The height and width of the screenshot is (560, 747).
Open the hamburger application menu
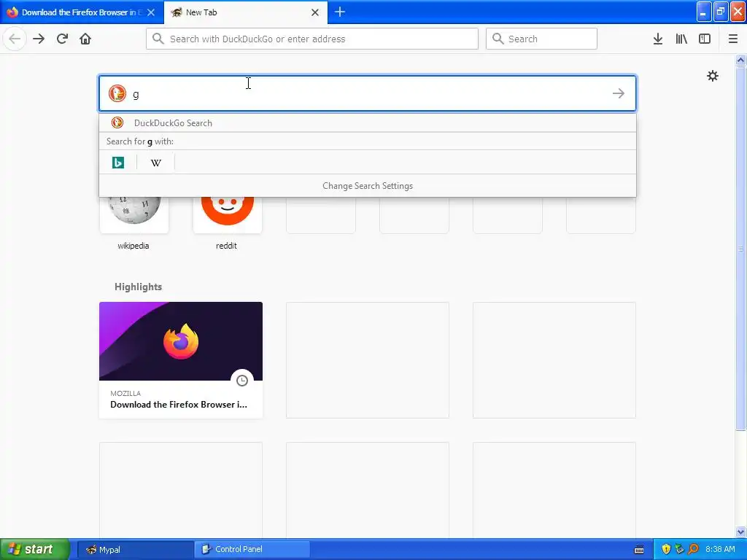[x=733, y=39]
